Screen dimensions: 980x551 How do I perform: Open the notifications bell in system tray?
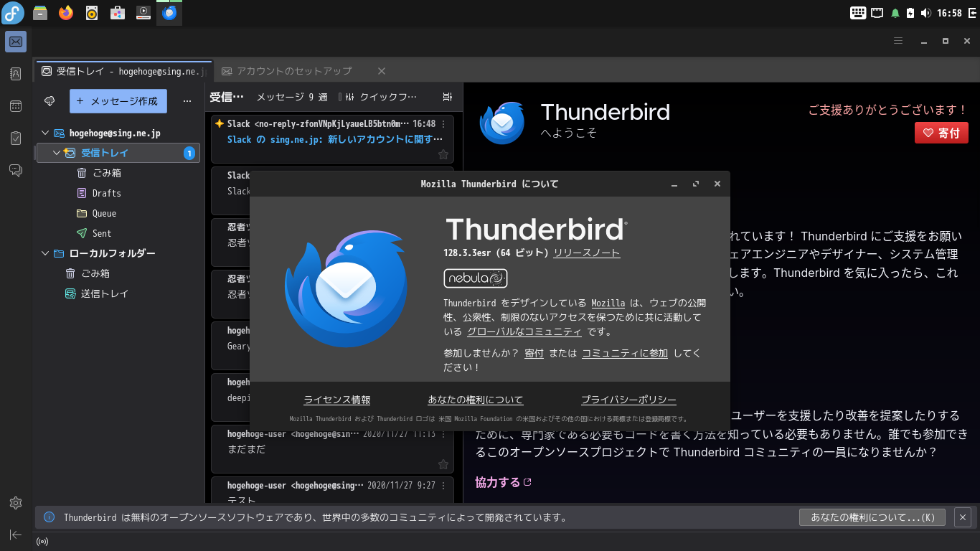(895, 13)
